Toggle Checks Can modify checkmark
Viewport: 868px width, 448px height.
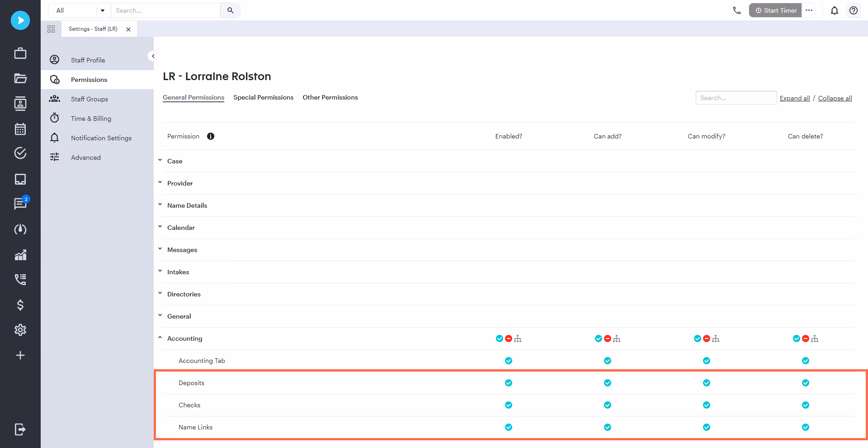click(707, 405)
